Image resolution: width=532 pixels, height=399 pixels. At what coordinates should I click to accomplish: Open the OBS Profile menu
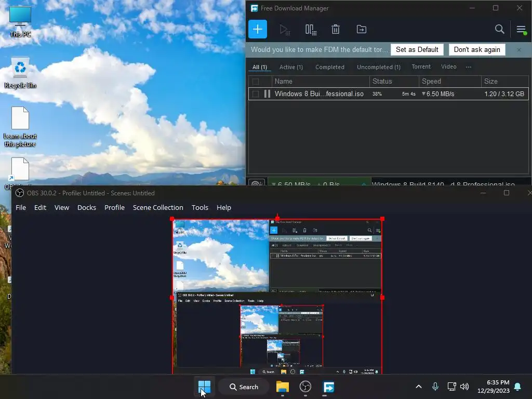[x=114, y=207]
